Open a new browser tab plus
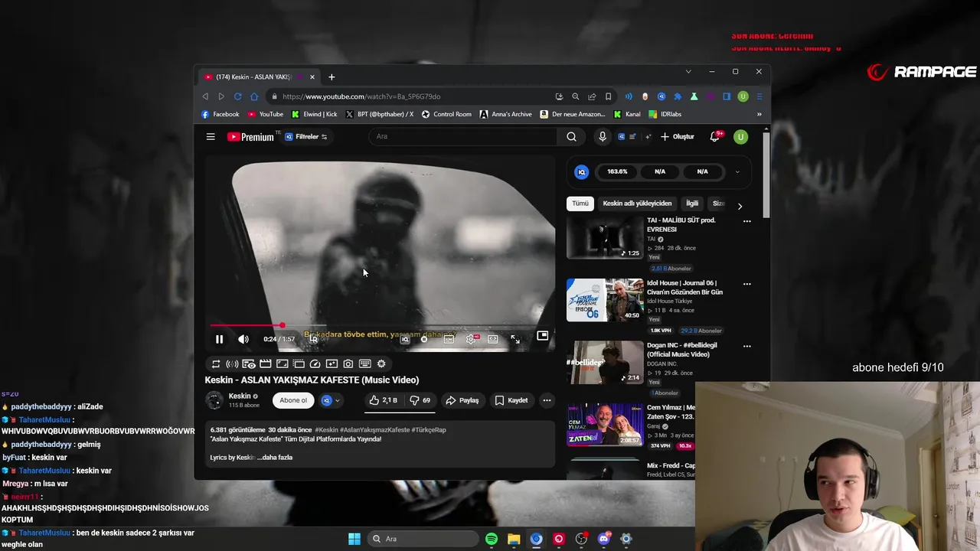The height and width of the screenshot is (551, 980). 332,77
